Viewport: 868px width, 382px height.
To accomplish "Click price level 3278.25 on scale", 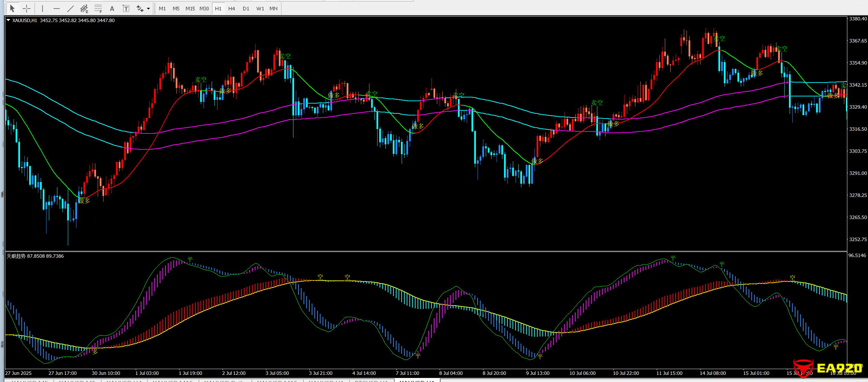I will tap(858, 195).
